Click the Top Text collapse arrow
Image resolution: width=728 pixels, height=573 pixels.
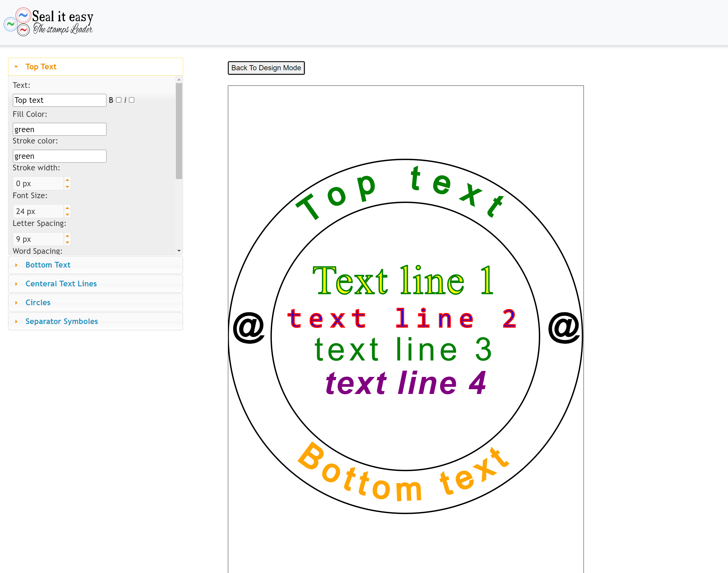[x=16, y=67]
